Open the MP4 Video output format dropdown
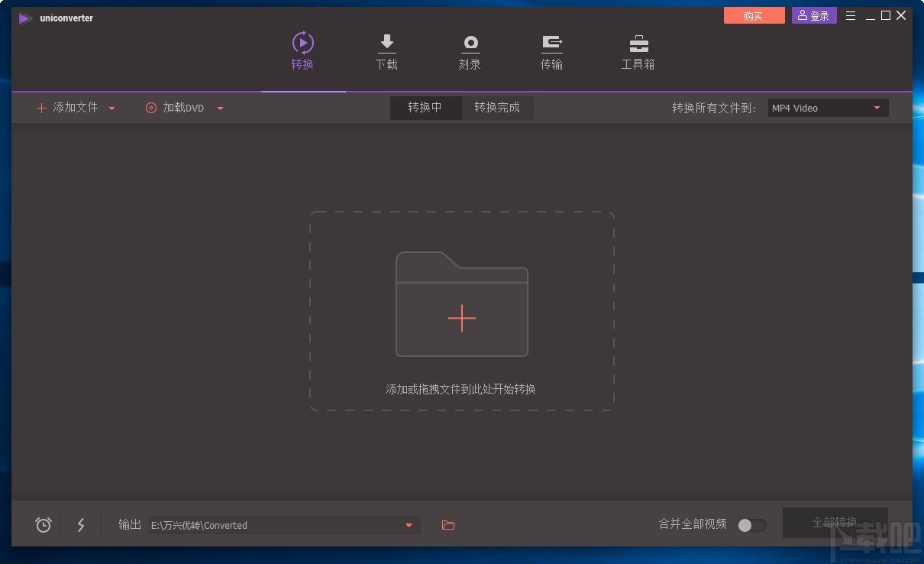The width and height of the screenshot is (924, 564). [x=876, y=108]
